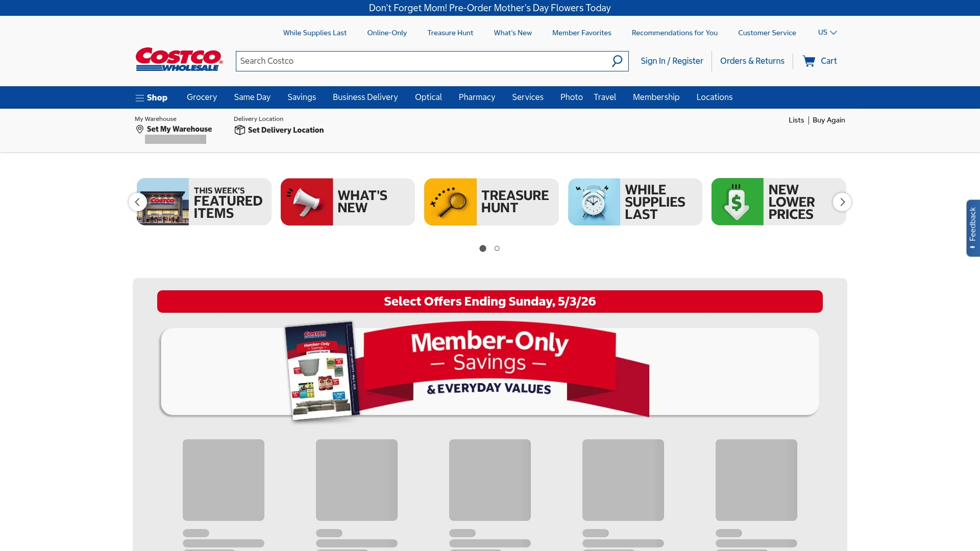Click the Shop hamburger menu icon
The image size is (980, 551).
click(x=139, y=98)
